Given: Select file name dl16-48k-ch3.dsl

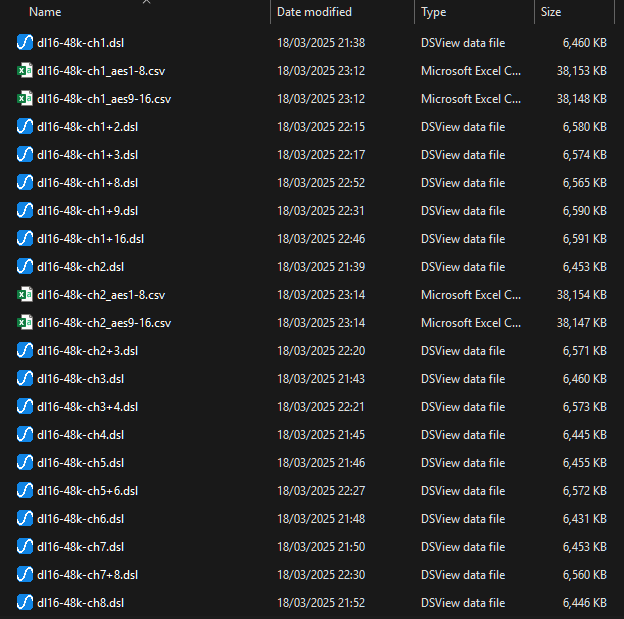Looking at the screenshot, I should click(x=80, y=379).
